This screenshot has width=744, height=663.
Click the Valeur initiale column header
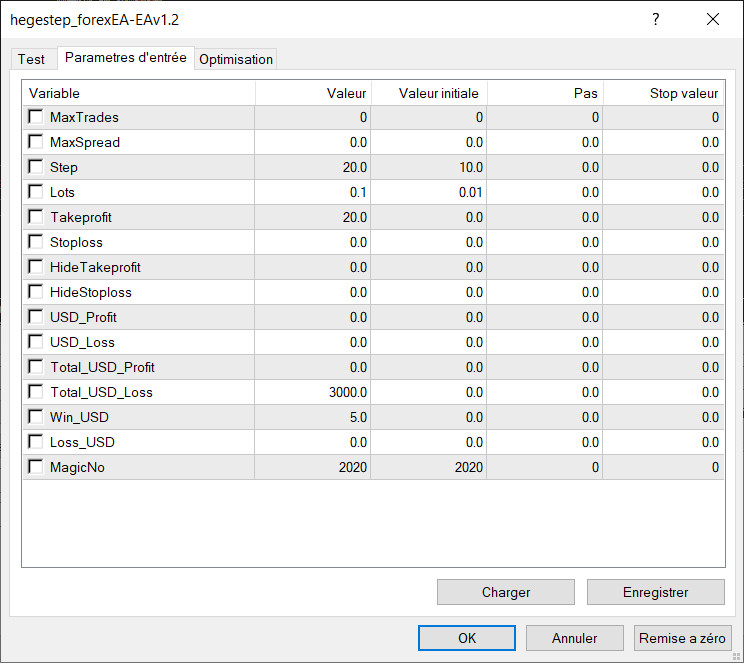438,93
